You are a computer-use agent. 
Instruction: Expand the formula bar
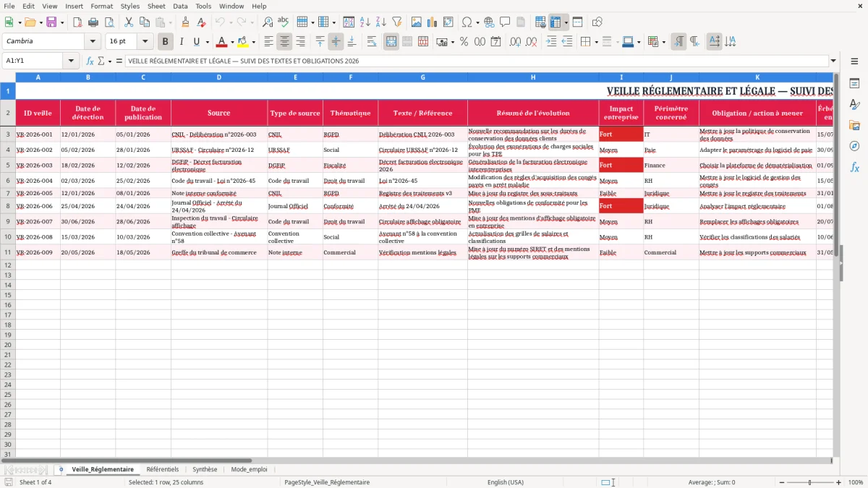tap(833, 61)
